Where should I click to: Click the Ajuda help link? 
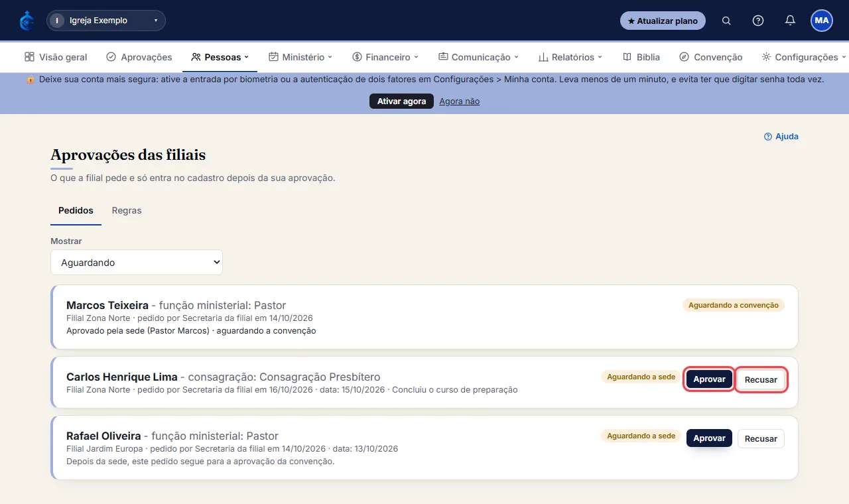[781, 137]
